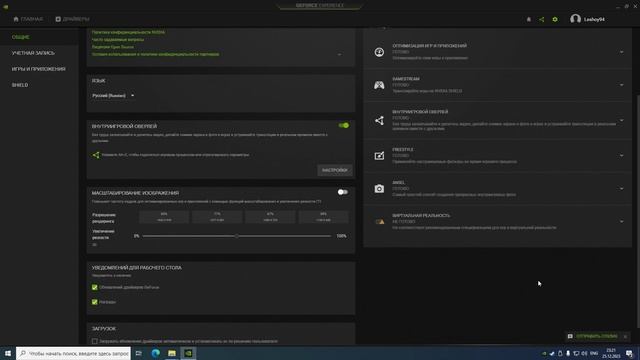Click the green share overlay icon in header
The height and width of the screenshot is (360, 640).
(542, 19)
